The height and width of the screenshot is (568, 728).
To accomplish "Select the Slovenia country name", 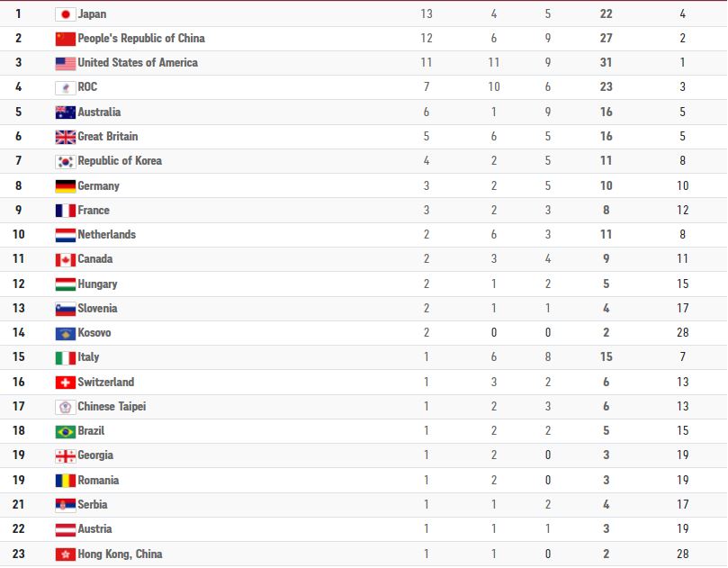I will 97,309.
